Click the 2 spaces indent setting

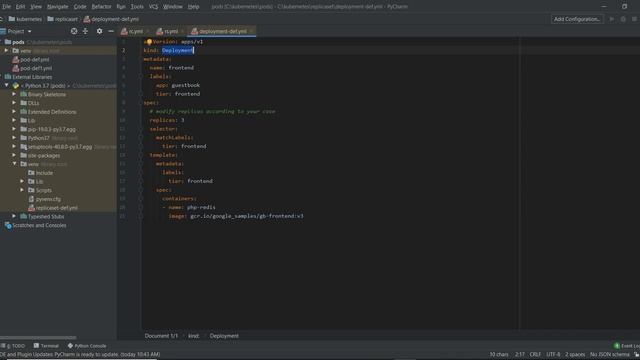575,354
